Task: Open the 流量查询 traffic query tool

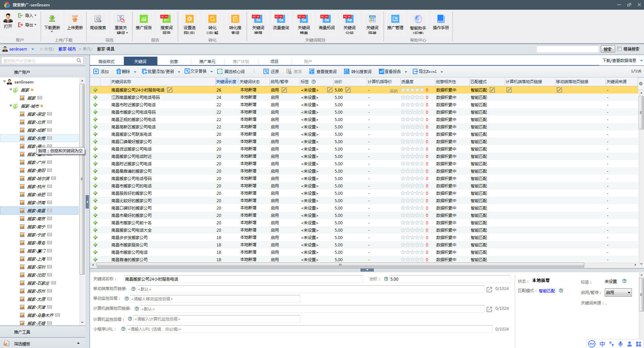Action: coord(281,19)
